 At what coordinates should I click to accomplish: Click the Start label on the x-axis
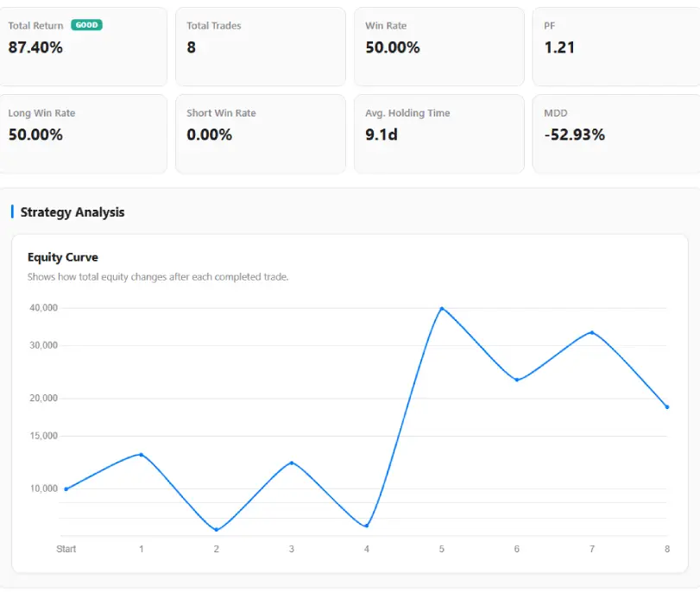point(66,549)
